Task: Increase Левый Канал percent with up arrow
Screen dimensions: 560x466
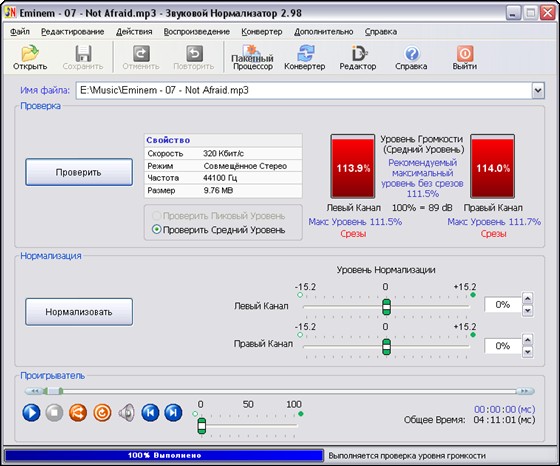Action: point(528,298)
